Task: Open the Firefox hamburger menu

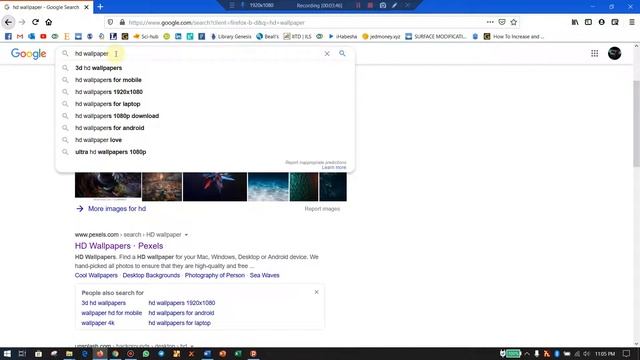Action: (x=631, y=22)
